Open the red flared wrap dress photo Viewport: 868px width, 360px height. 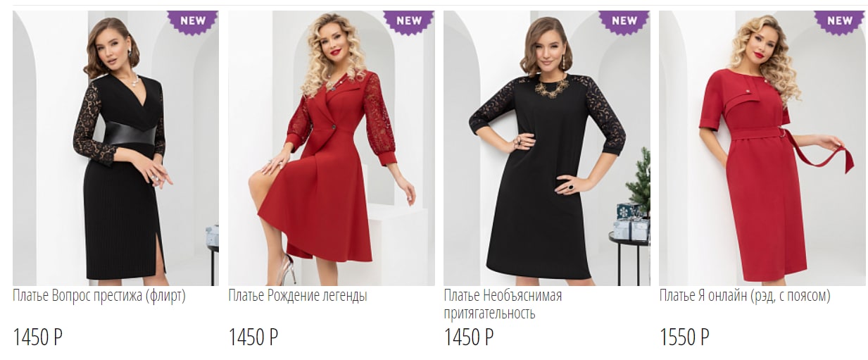tap(332, 148)
